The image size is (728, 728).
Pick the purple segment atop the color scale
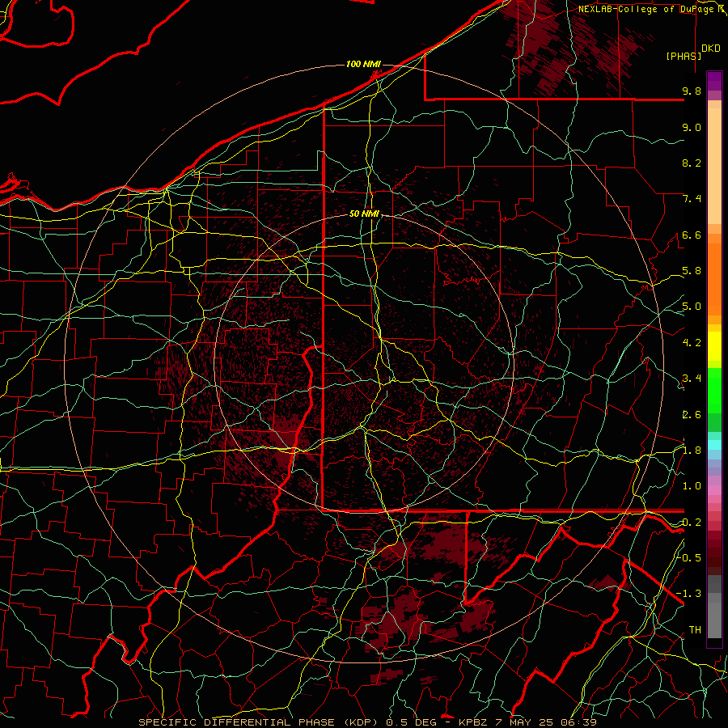click(714, 81)
